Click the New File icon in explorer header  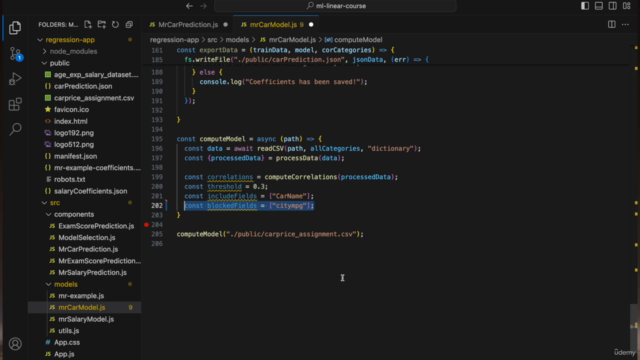coord(88,25)
